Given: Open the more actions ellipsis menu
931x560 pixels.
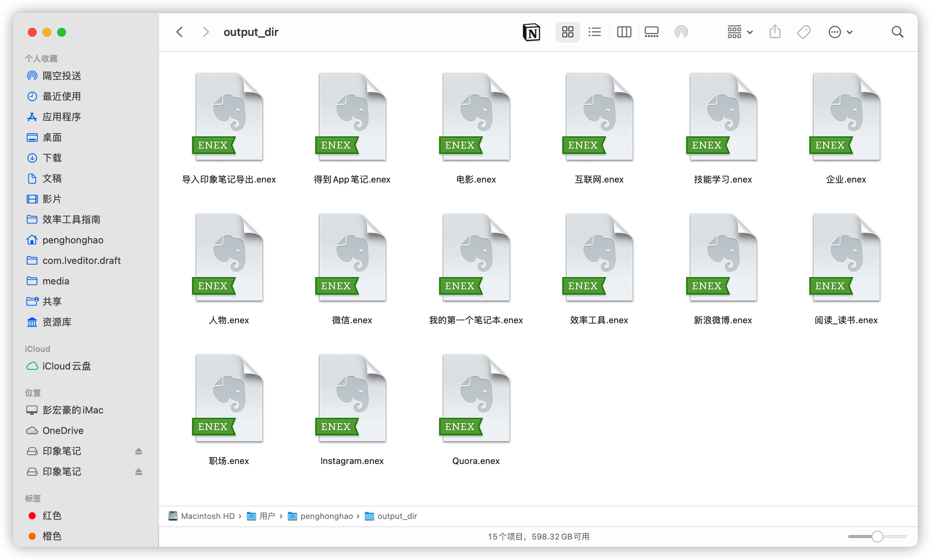Looking at the screenshot, I should 840,32.
